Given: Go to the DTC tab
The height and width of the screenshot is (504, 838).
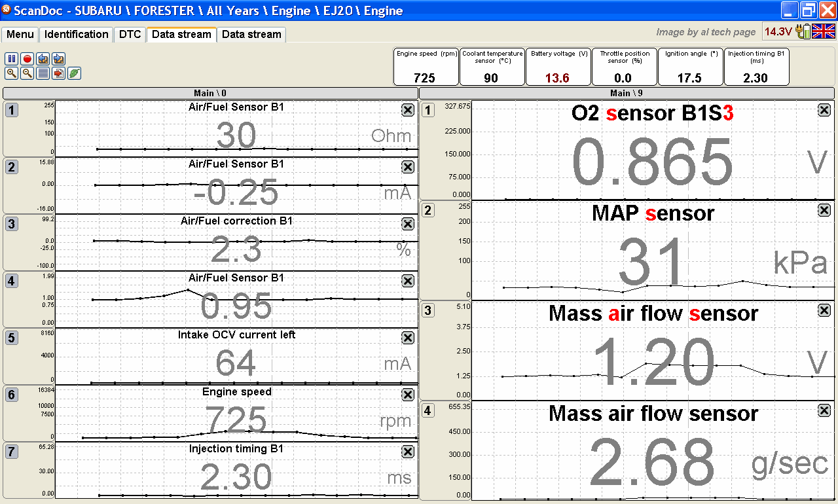Looking at the screenshot, I should tap(130, 34).
